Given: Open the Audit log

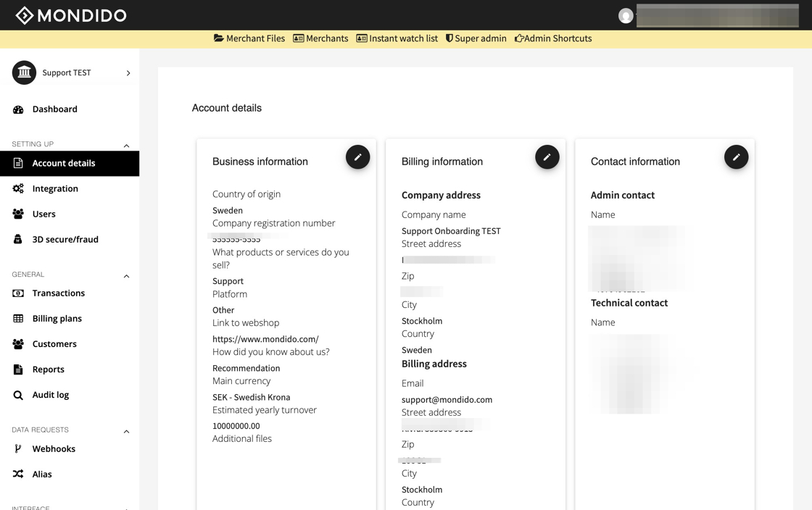Looking at the screenshot, I should click(50, 395).
